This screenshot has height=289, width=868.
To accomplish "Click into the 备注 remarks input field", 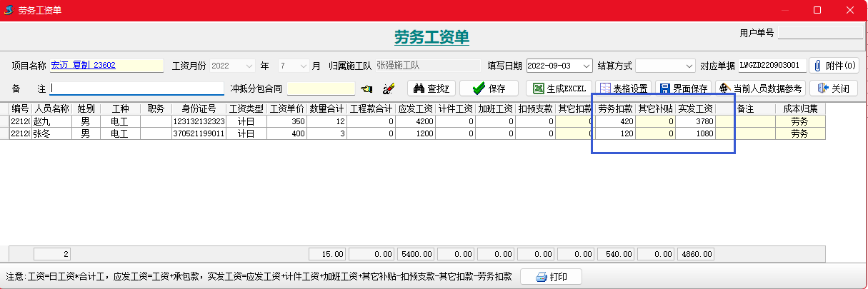I will (136, 88).
